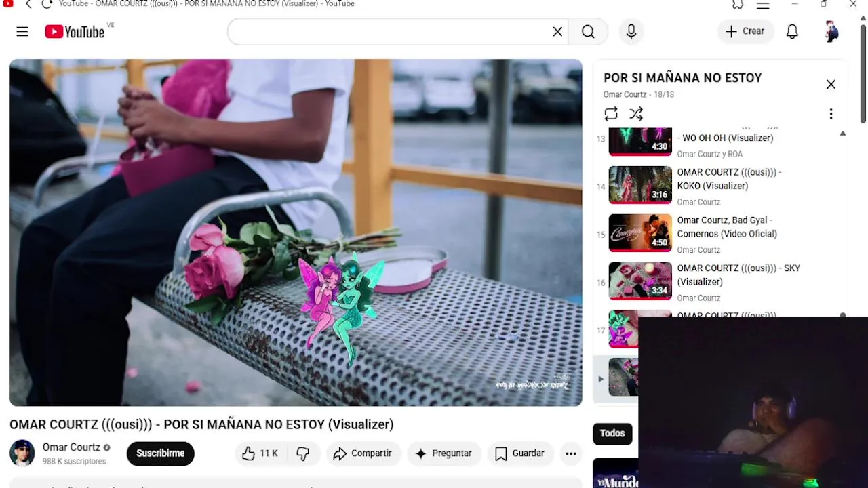The width and height of the screenshot is (868, 488).
Task: Open 'SKY (Visualizer)' playlist title
Action: (x=738, y=274)
